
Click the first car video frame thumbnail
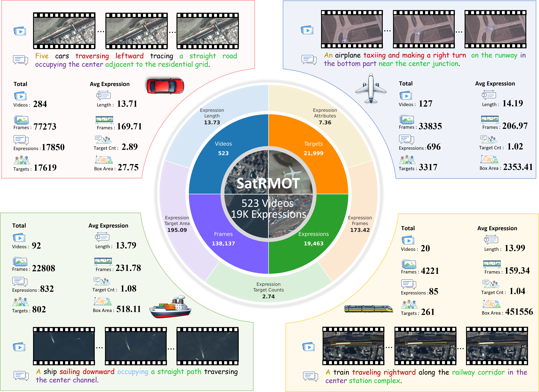(x=64, y=31)
